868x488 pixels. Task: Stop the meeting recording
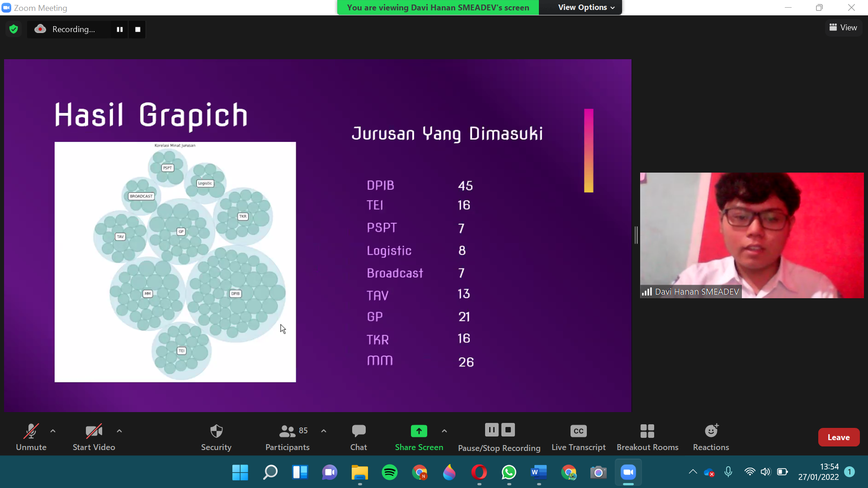[x=508, y=430]
